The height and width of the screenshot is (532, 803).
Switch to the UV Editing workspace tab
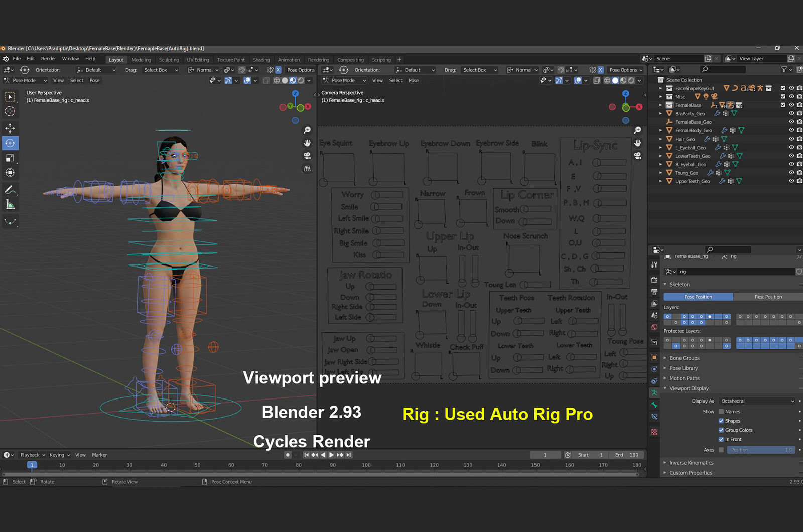click(198, 60)
